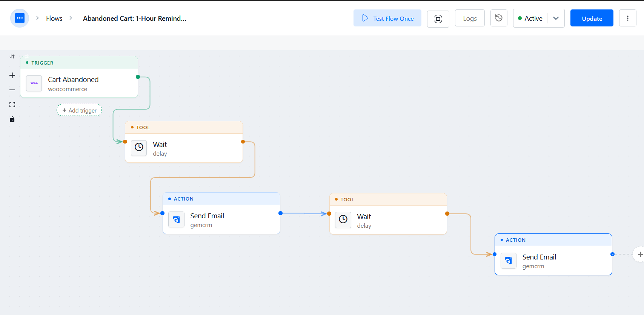The height and width of the screenshot is (315, 644).
Task: Select the final Send Email action node
Action: click(553, 255)
